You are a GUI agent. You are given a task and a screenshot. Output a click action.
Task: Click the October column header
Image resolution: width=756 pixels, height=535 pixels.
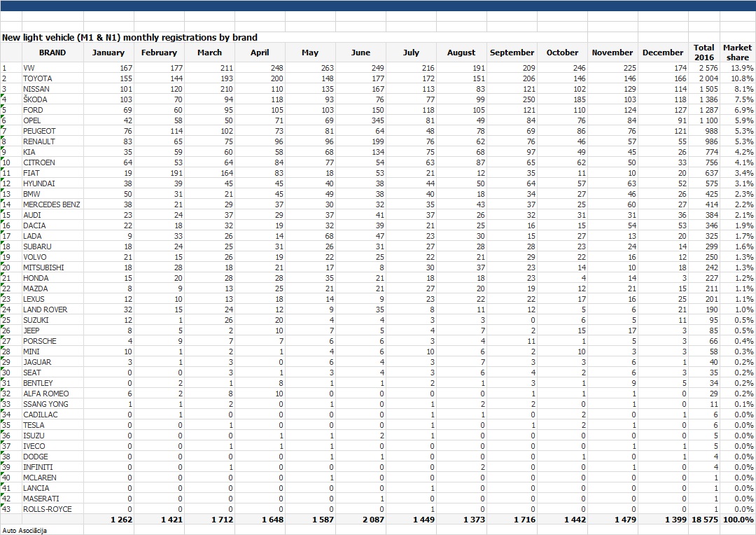(x=562, y=53)
